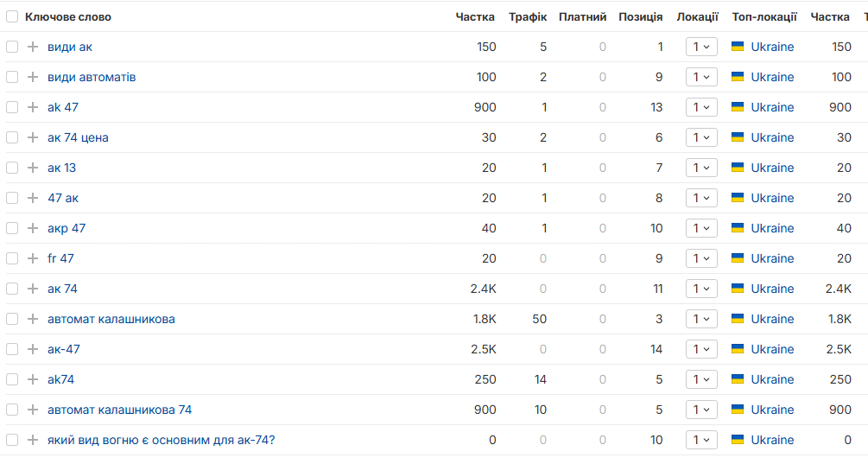Click plus icon next to 'ak74'
The image size is (868, 464).
coord(33,380)
